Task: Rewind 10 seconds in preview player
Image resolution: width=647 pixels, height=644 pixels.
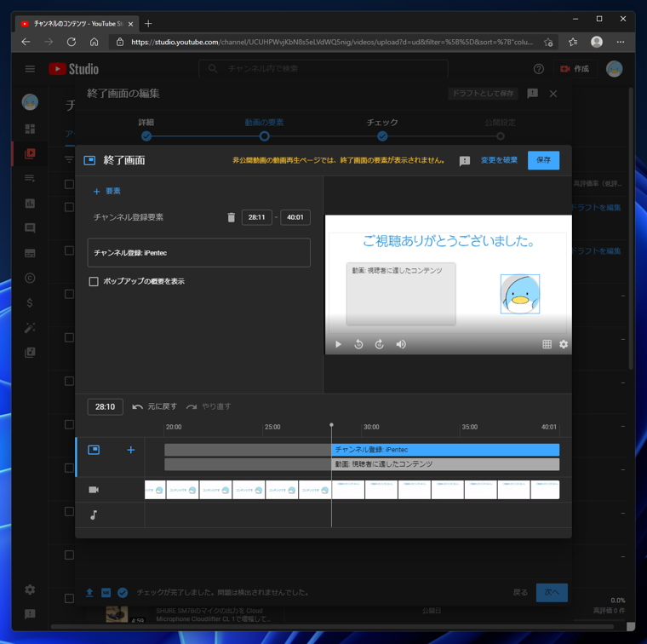Action: click(358, 344)
